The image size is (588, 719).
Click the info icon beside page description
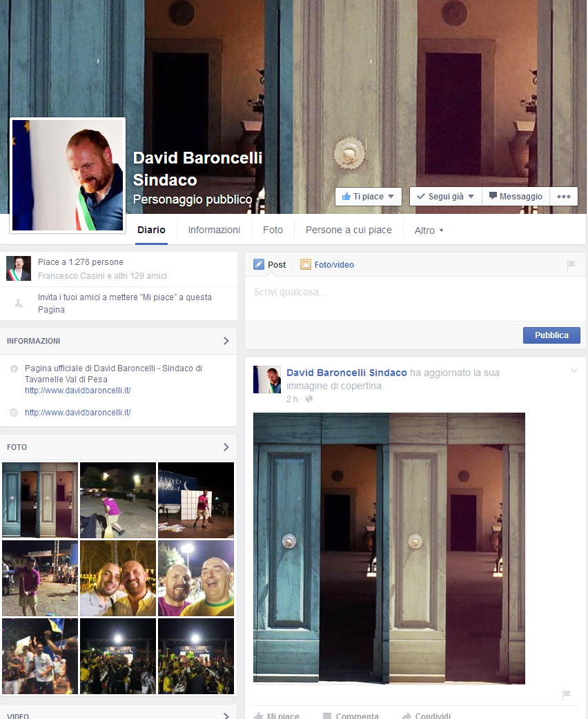[x=14, y=368]
